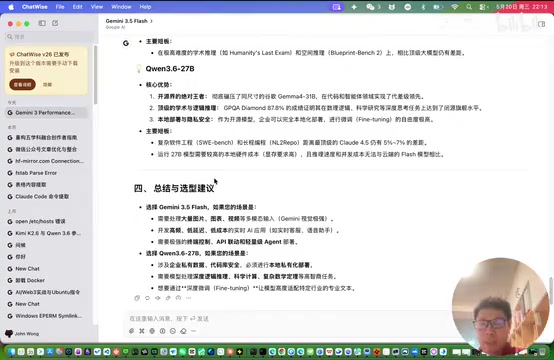Open the tools icon in input toolbar
The height and width of the screenshot is (360, 554).
(142, 331)
